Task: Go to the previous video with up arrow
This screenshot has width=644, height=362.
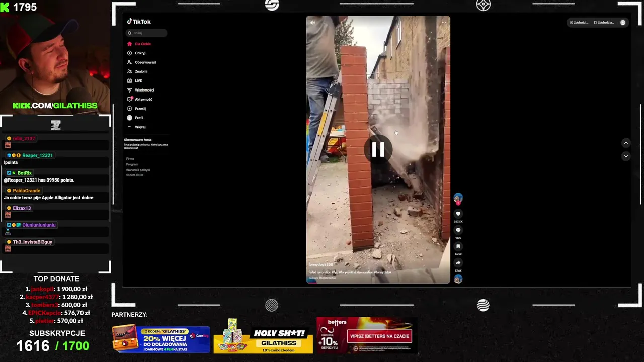Action: point(626,143)
